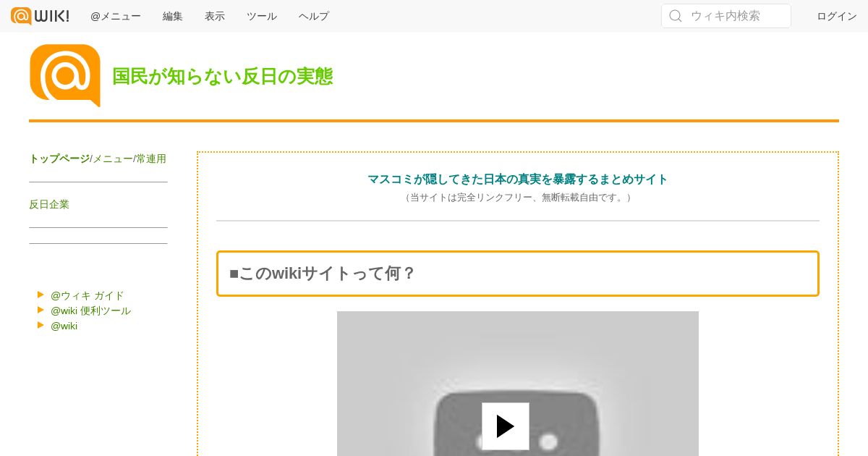Image resolution: width=868 pixels, height=456 pixels.
Task: Open the 表示 menu
Action: (215, 16)
